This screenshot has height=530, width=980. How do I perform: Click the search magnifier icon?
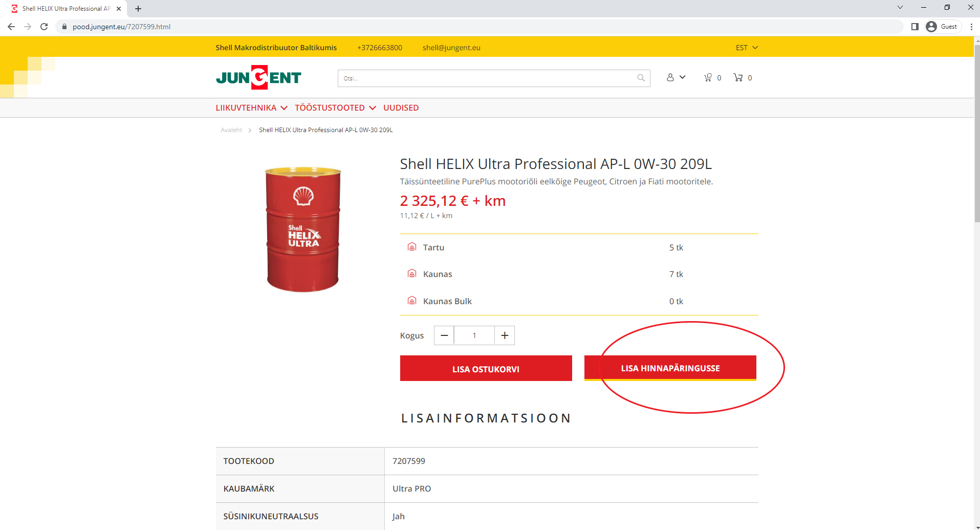(640, 78)
